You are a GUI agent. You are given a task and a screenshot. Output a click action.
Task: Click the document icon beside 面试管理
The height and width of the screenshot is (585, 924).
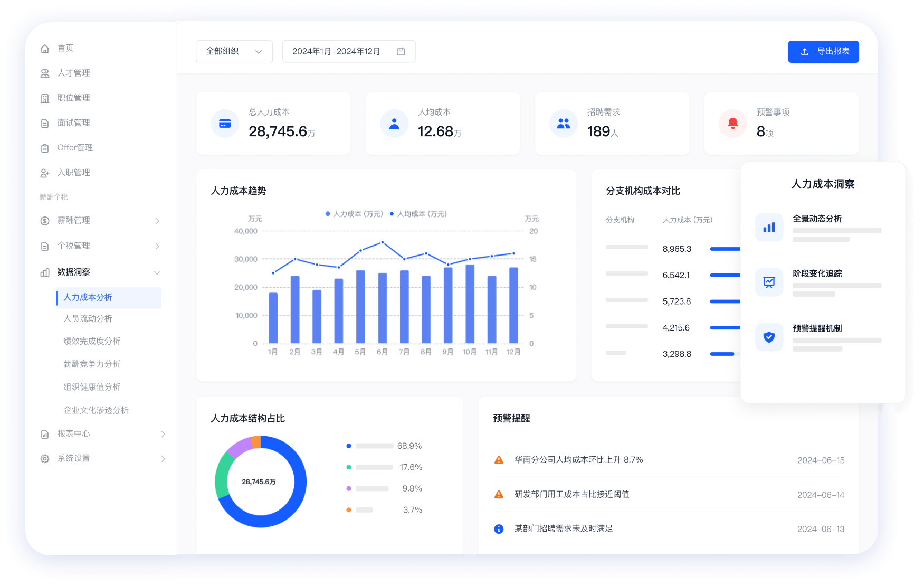coord(45,123)
